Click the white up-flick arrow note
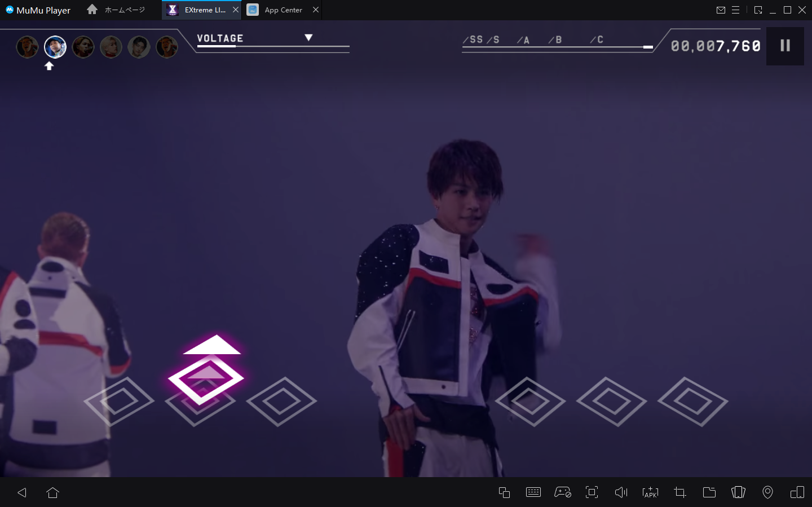This screenshot has width=812, height=507. 212,345
